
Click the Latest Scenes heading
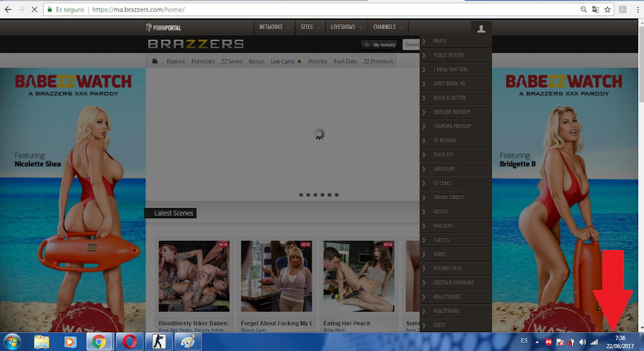pyautogui.click(x=173, y=213)
